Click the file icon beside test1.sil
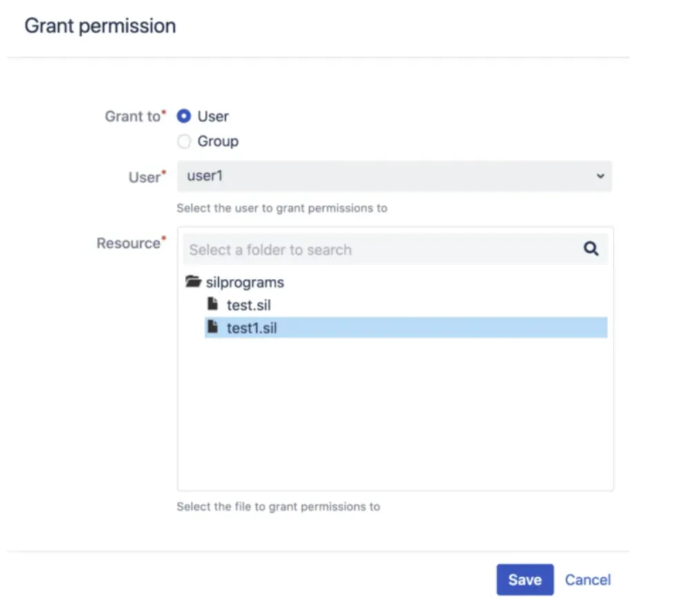 pyautogui.click(x=213, y=326)
